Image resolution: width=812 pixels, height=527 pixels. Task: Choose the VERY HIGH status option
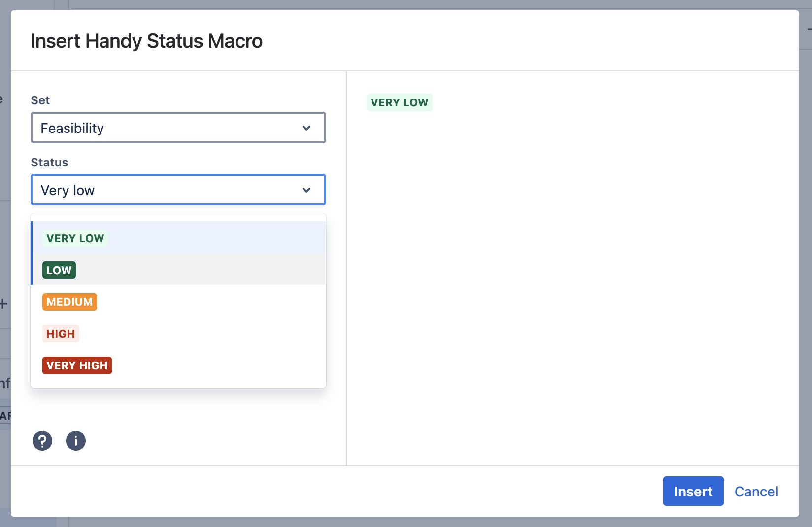click(178, 365)
